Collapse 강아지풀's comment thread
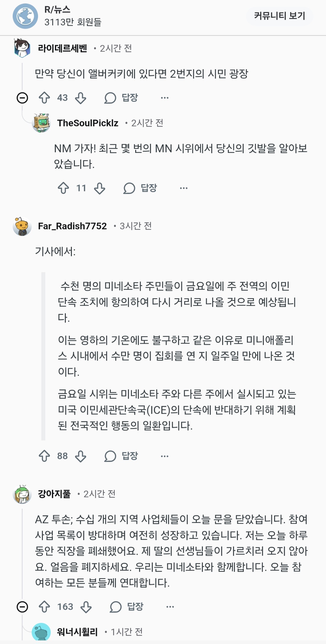 pyautogui.click(x=22, y=607)
